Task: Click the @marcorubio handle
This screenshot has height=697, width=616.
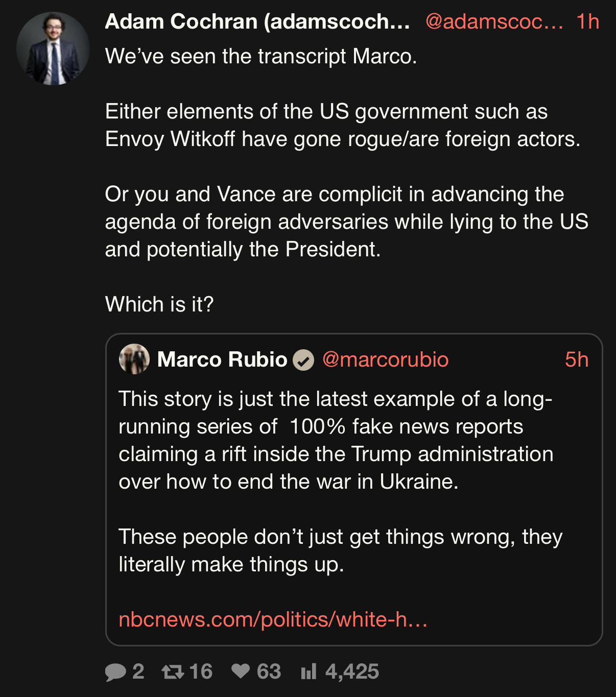Action: click(x=385, y=359)
